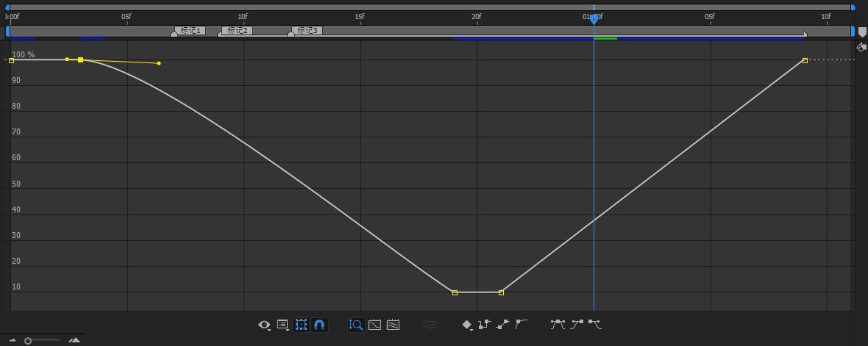868x346 pixels.
Task: Open the edit selected keyframes diamond menu
Action: (468, 325)
